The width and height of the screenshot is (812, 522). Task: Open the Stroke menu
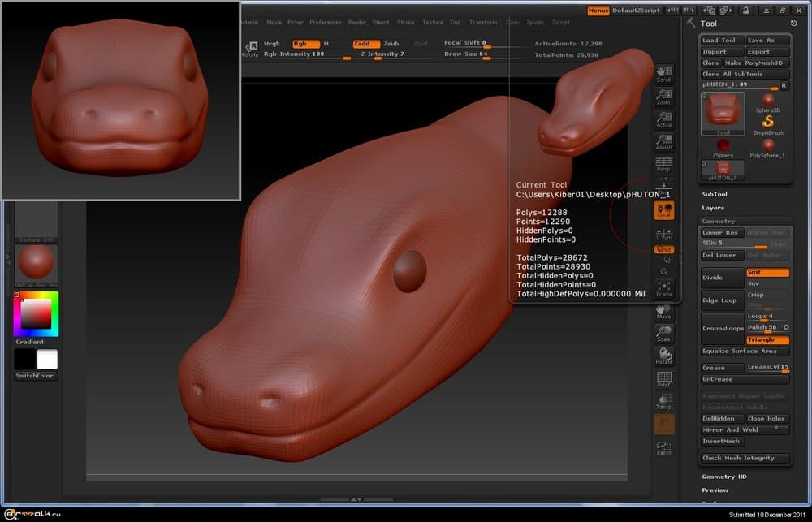[x=405, y=22]
